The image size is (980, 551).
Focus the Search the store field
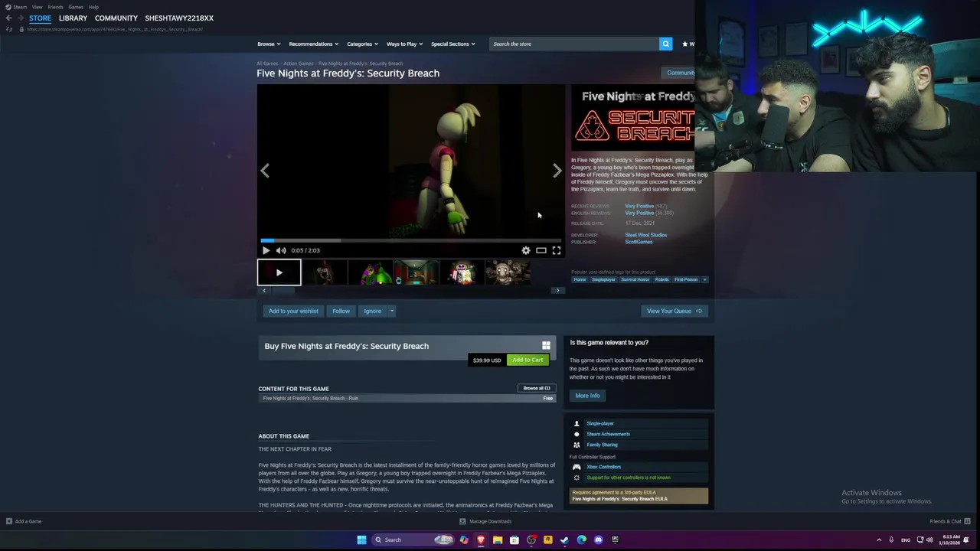click(x=574, y=44)
